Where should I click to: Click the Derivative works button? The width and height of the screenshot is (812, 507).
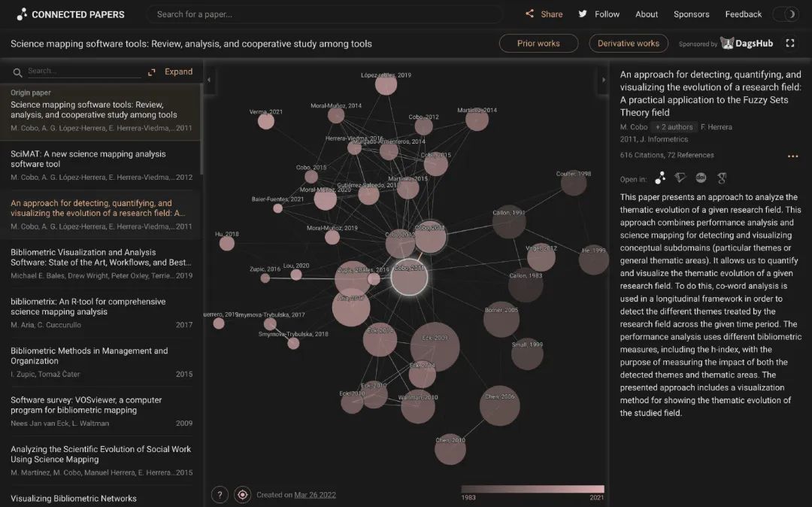[628, 44]
